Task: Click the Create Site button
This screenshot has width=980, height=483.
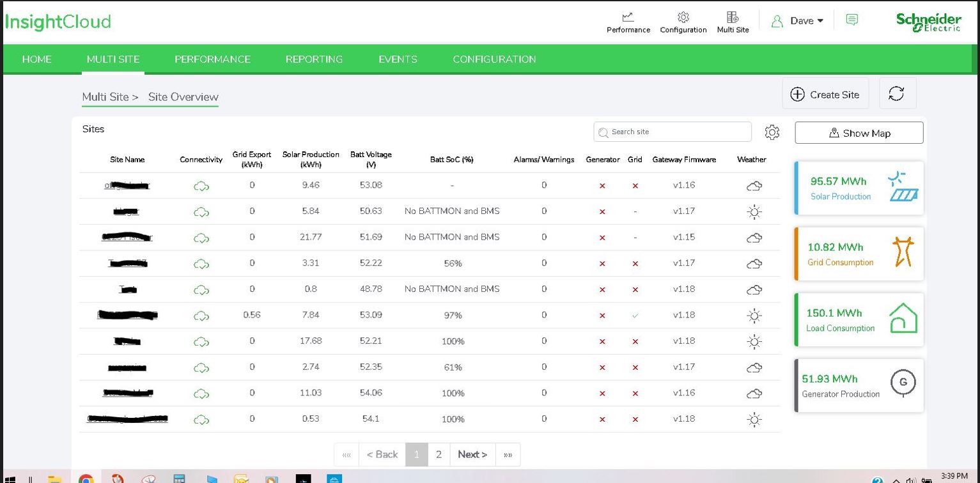Action: 825,94
